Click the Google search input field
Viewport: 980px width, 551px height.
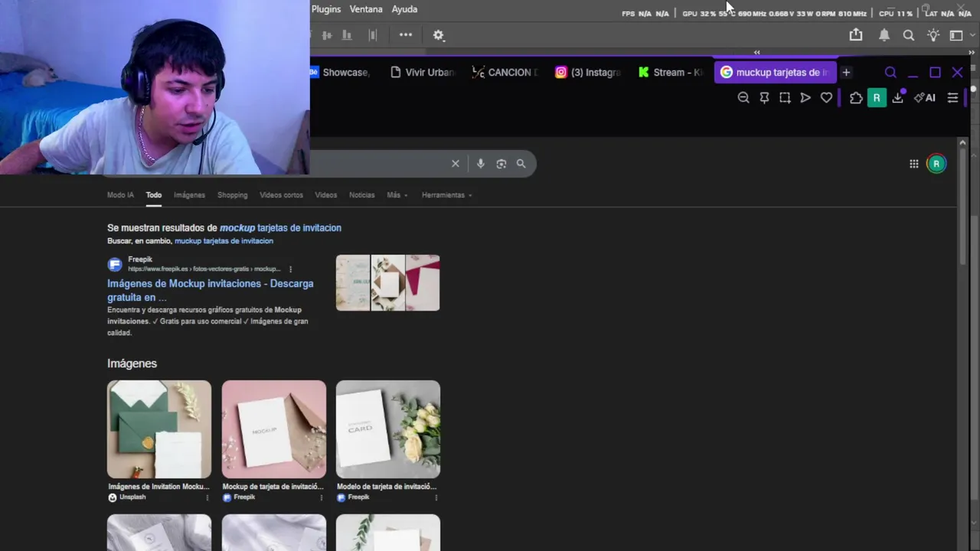[x=379, y=164]
